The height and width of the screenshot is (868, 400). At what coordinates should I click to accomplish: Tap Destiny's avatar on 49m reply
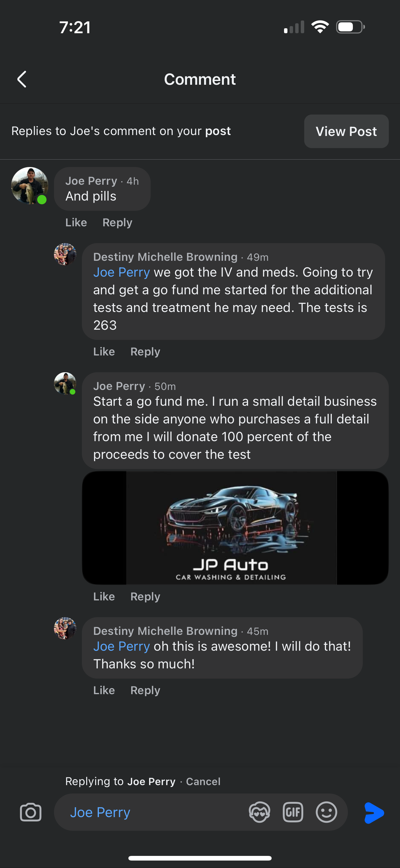[x=65, y=254]
